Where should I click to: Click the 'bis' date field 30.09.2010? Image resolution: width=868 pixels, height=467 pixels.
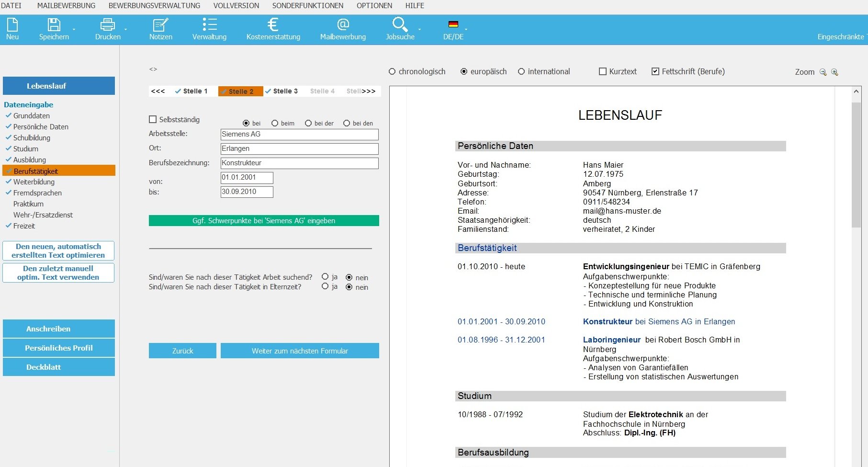pyautogui.click(x=247, y=192)
